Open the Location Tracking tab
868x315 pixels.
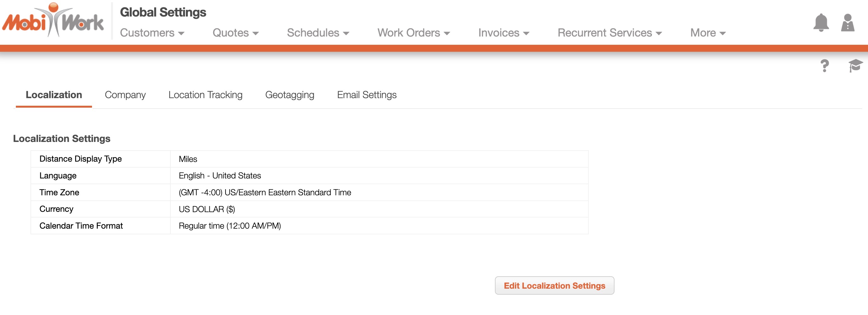[x=205, y=95]
